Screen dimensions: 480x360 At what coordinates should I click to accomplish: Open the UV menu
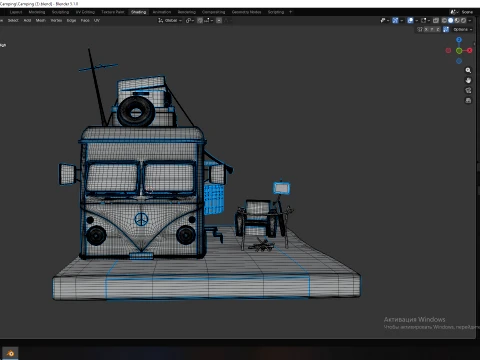pos(97,20)
